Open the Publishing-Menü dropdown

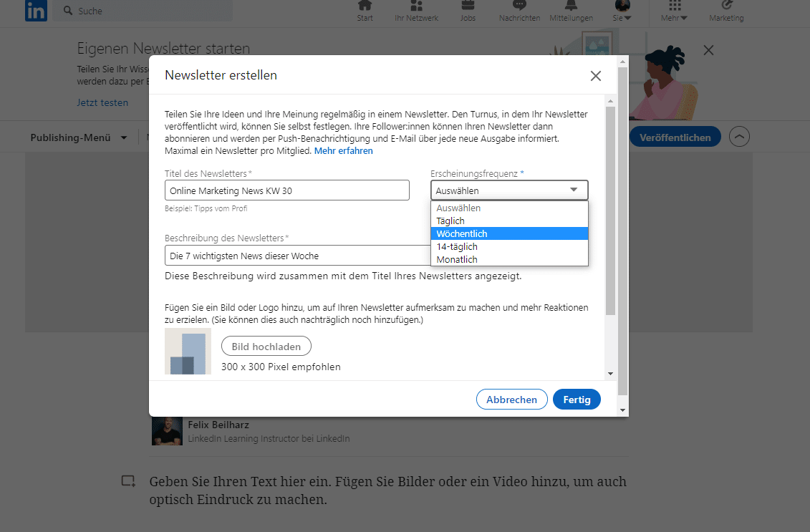pyautogui.click(x=79, y=137)
